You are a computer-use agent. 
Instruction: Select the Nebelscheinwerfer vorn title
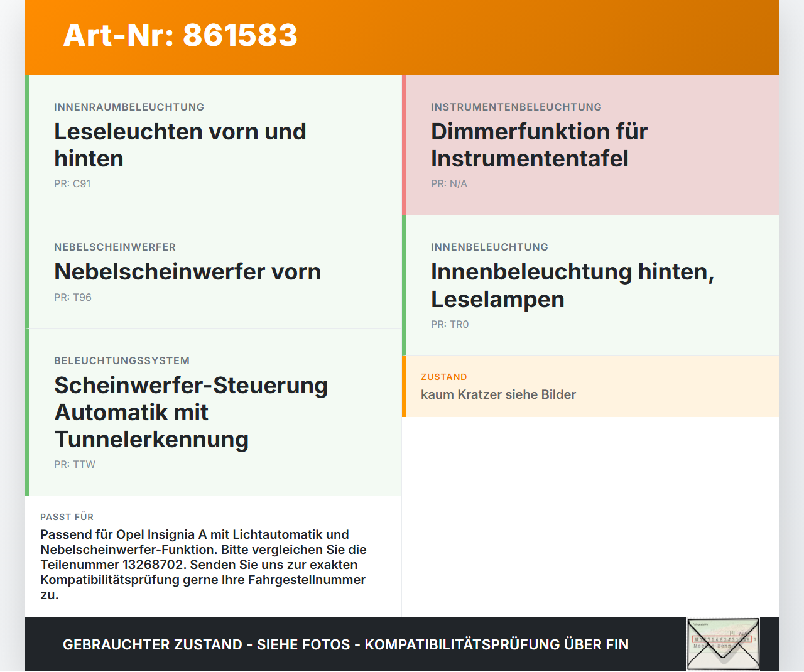(x=188, y=271)
